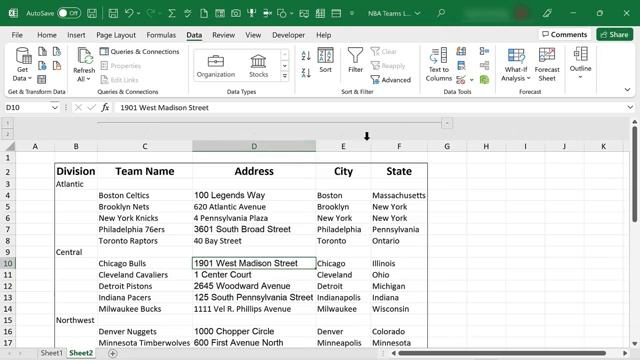640x360 pixels.
Task: Click the Remove Duplicates icon in Data Tools
Action: point(461,65)
